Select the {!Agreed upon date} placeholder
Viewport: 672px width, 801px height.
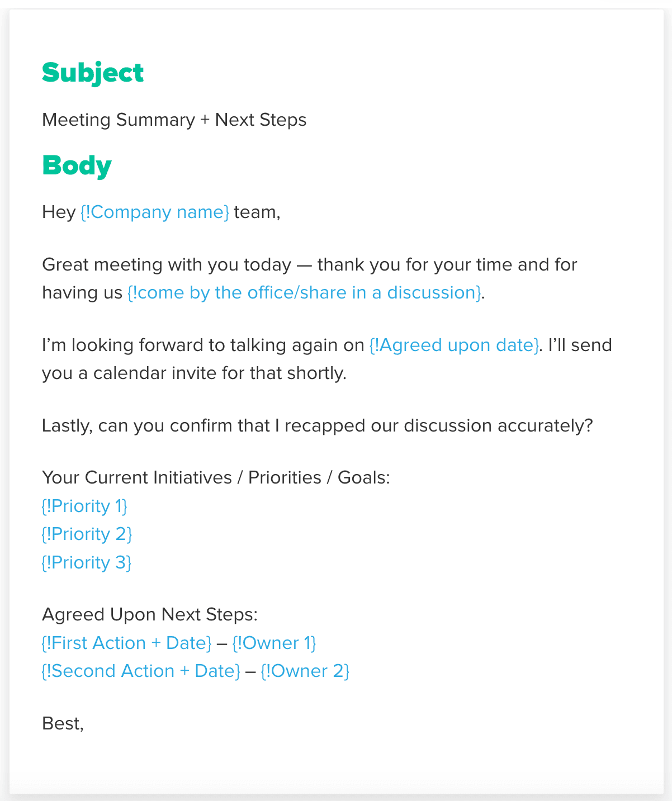[455, 345]
